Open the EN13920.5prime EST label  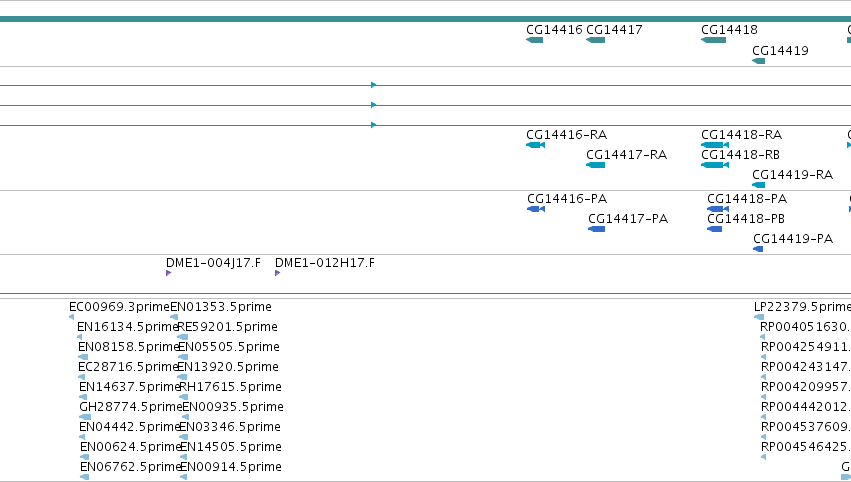click(228, 367)
